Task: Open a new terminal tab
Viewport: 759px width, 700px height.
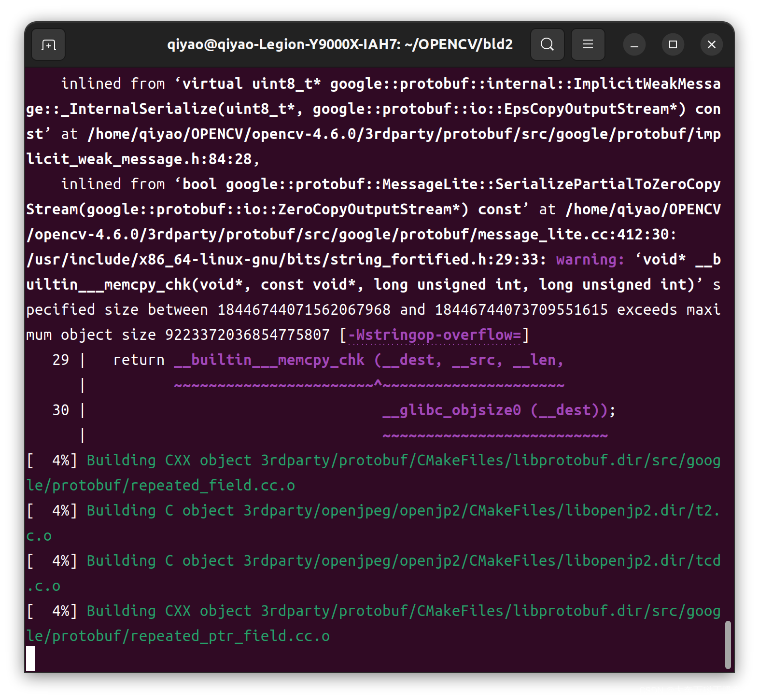Action: [x=48, y=45]
